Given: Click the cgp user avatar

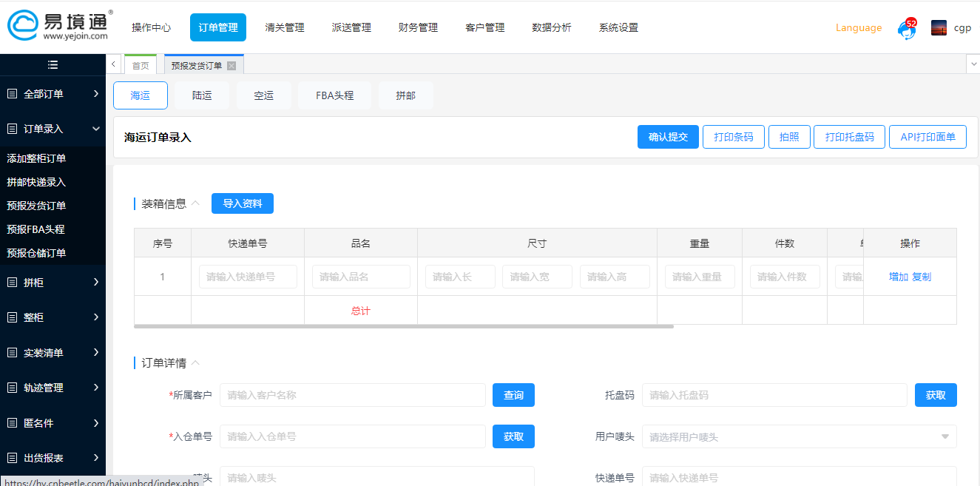Looking at the screenshot, I should (939, 28).
